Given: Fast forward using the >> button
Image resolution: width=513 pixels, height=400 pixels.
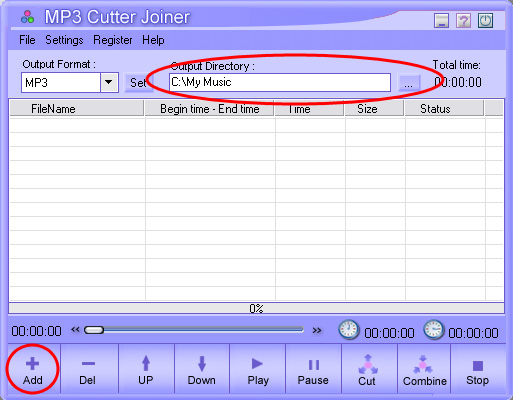Looking at the screenshot, I should (317, 330).
